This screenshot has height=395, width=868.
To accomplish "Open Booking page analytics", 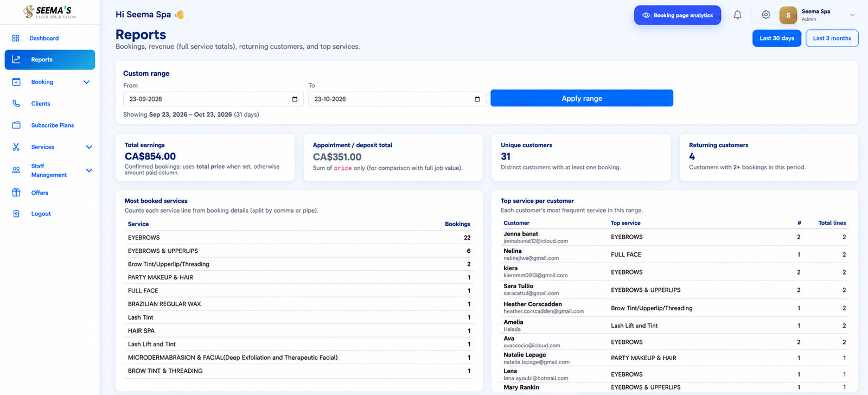I will click(x=678, y=15).
